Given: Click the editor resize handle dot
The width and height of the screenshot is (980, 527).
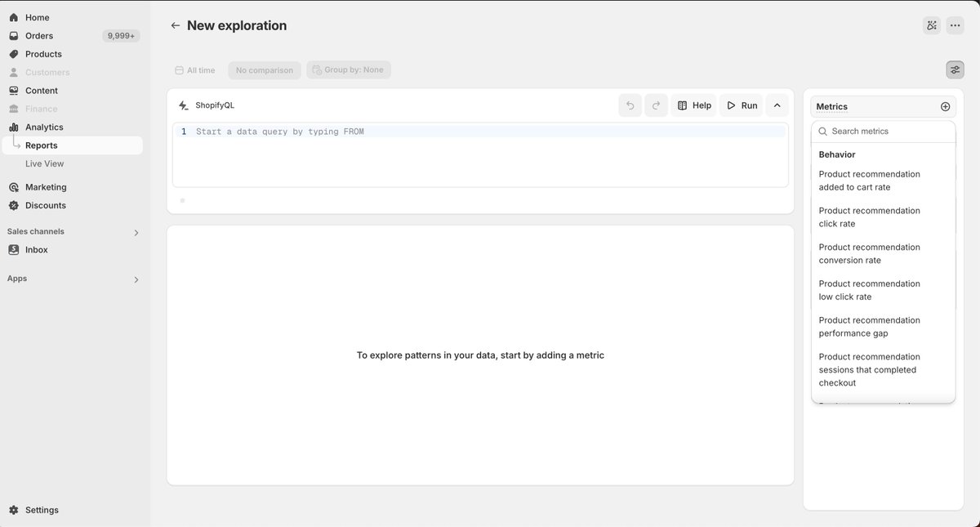Looking at the screenshot, I should [x=182, y=200].
